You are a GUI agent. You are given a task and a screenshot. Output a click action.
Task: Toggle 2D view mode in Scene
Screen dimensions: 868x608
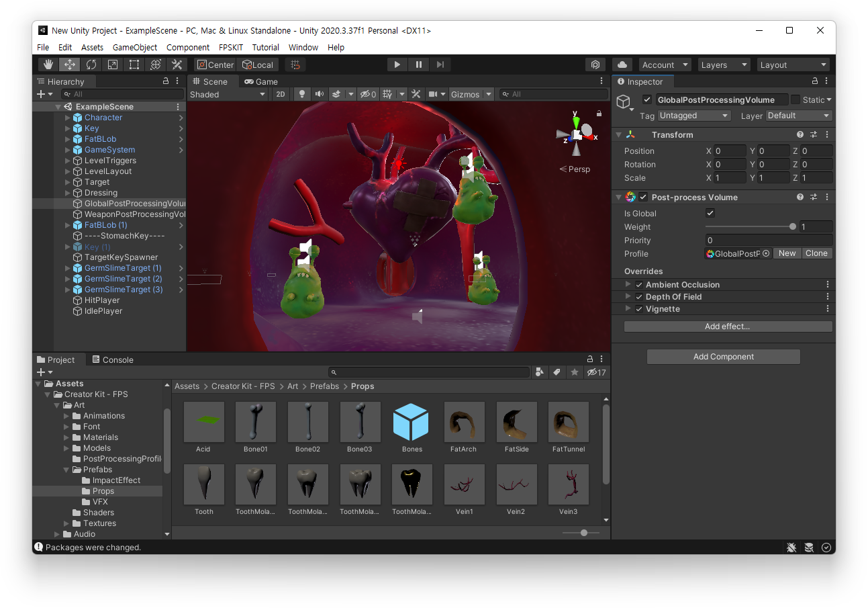(x=281, y=94)
